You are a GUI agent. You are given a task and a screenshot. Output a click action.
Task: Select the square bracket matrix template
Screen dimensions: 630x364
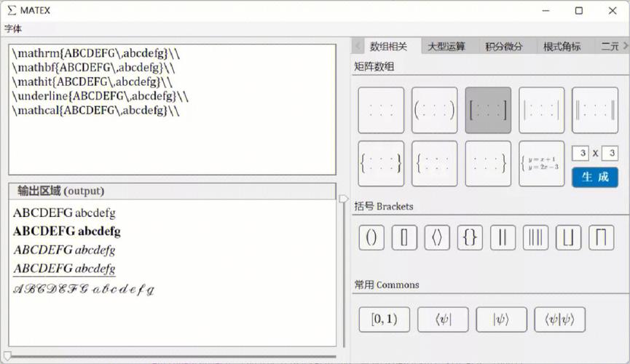[488, 110]
